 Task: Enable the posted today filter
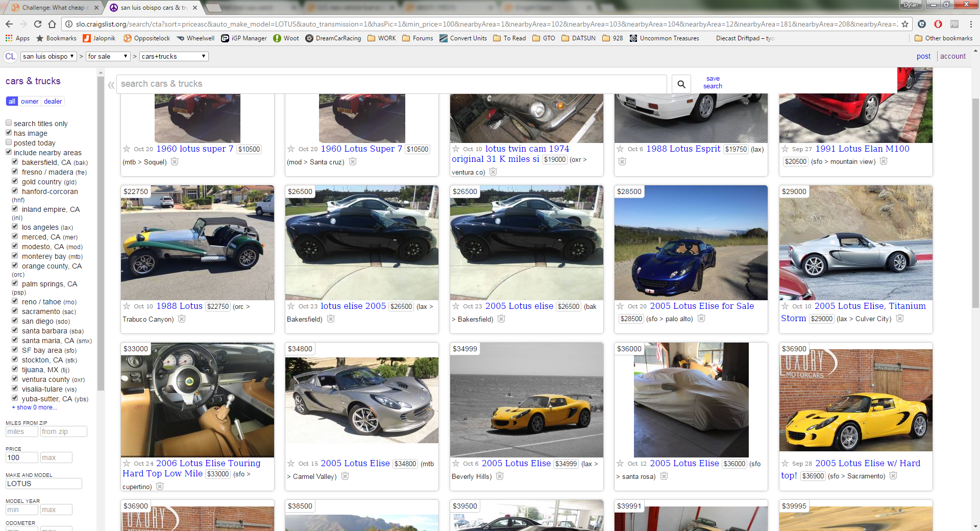9,142
